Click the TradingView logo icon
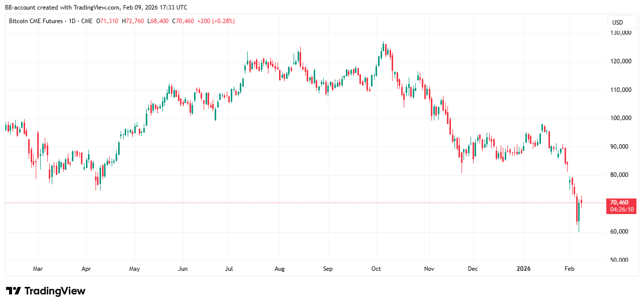The width and height of the screenshot is (644, 306). (13, 291)
